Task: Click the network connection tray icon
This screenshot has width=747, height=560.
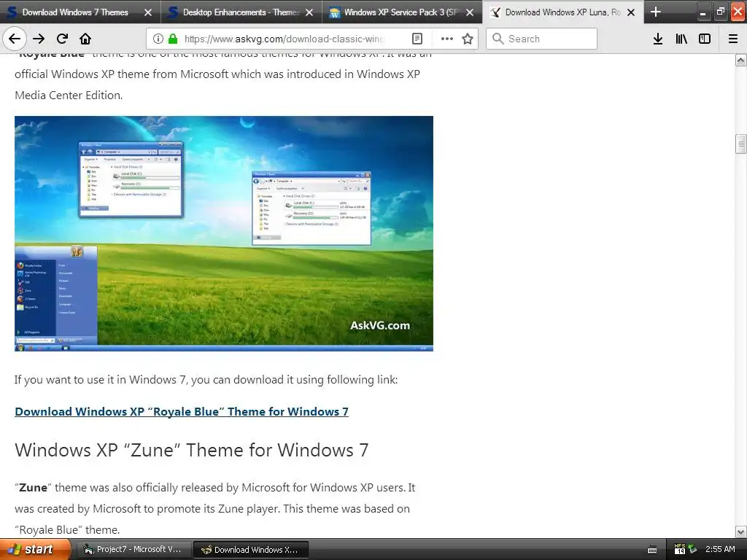Action: pos(693,550)
